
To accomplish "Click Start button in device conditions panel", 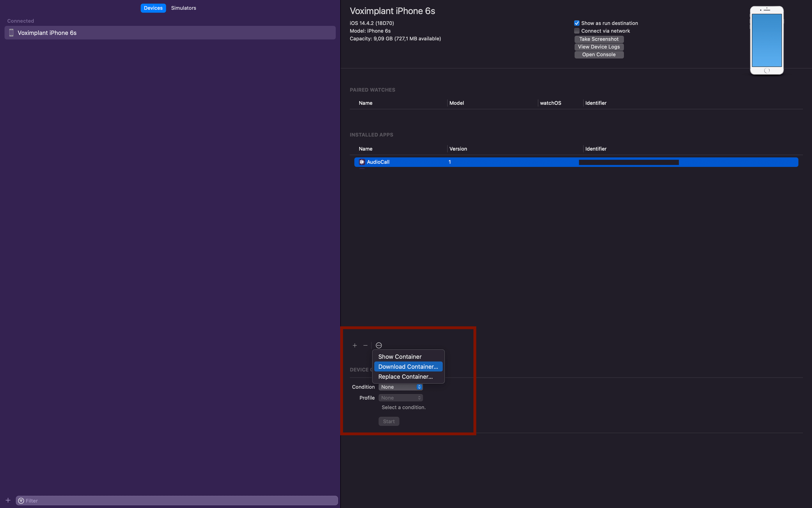I will (x=389, y=421).
